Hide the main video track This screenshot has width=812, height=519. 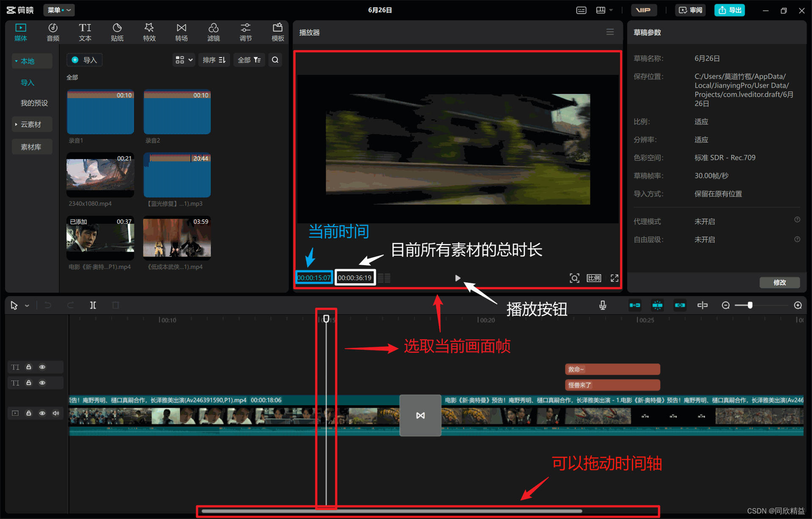(x=42, y=413)
